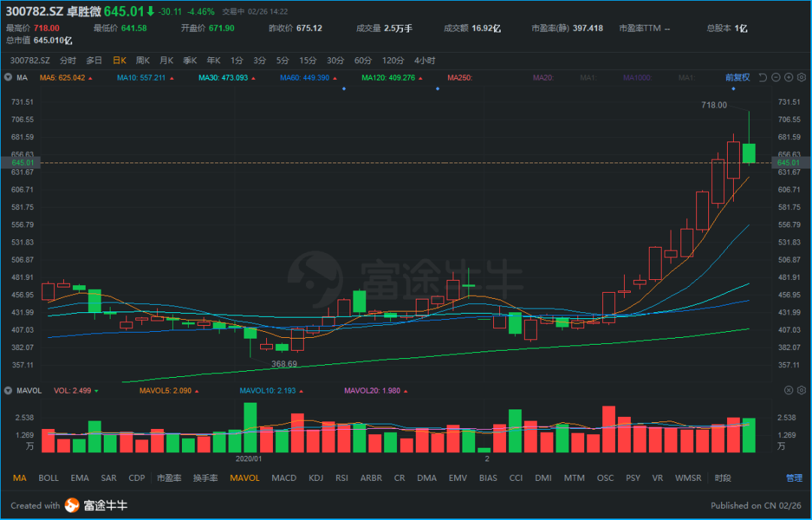Expand the 多日 period dropdown

click(94, 60)
